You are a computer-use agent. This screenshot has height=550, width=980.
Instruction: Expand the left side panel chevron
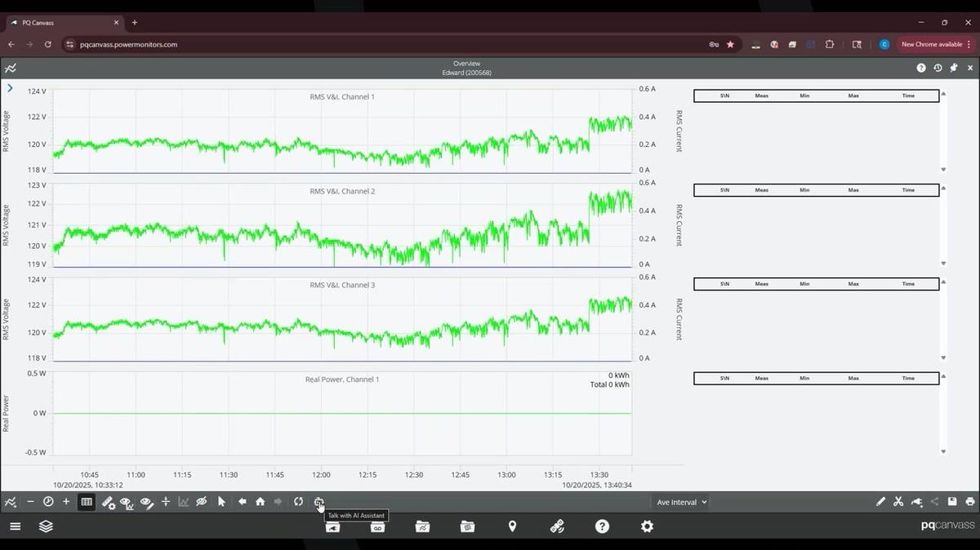[x=10, y=87]
